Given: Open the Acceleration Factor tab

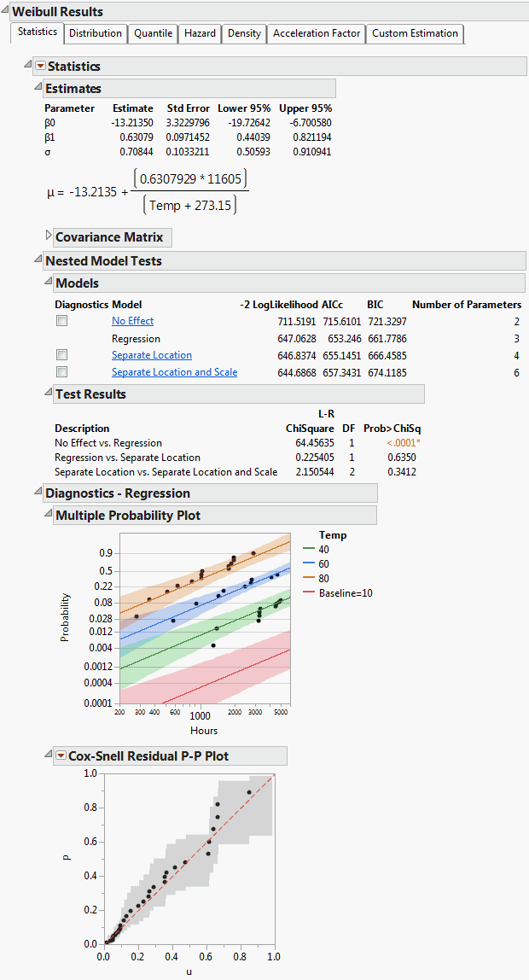Looking at the screenshot, I should pos(317,33).
